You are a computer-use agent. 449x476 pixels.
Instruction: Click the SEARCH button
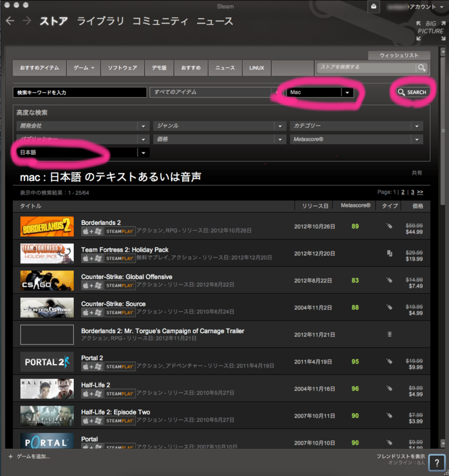[x=413, y=92]
